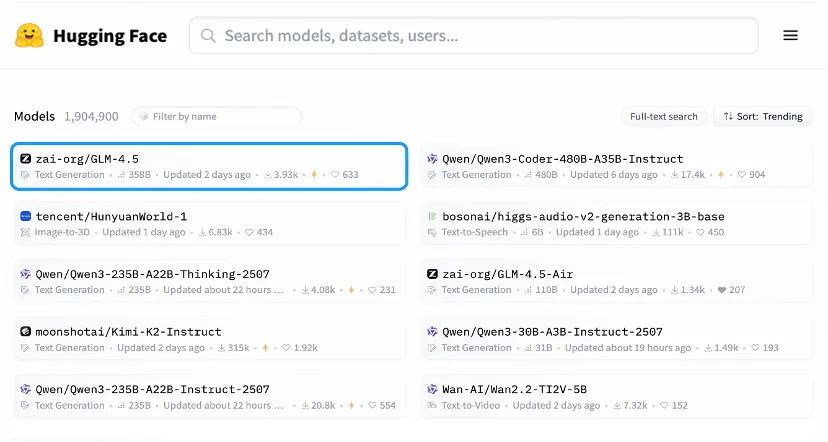Click bosonai avatar beside higgs-audio-v2-generation-3B-base
The image size is (828, 442).
point(432,216)
